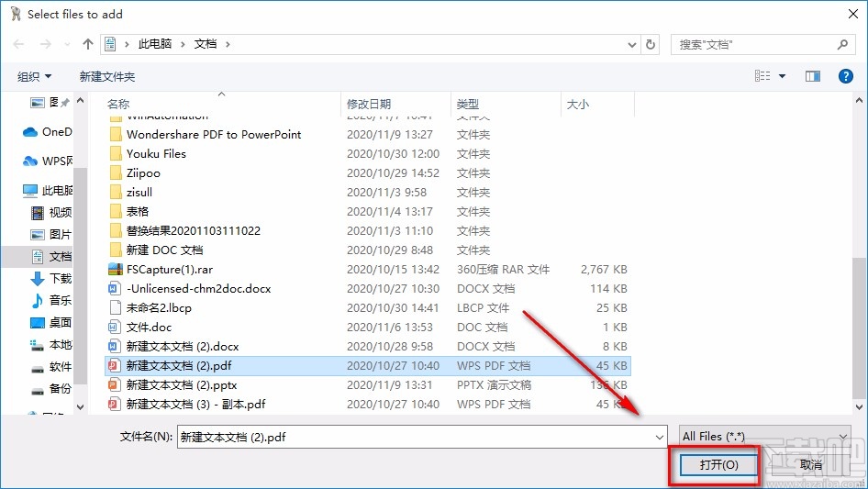
Task: Open 音乐 in the navigation pane
Action: coord(51,301)
